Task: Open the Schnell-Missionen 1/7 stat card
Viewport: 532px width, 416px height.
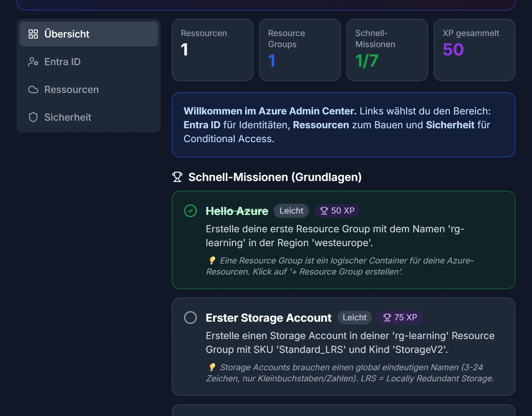Action: (387, 50)
